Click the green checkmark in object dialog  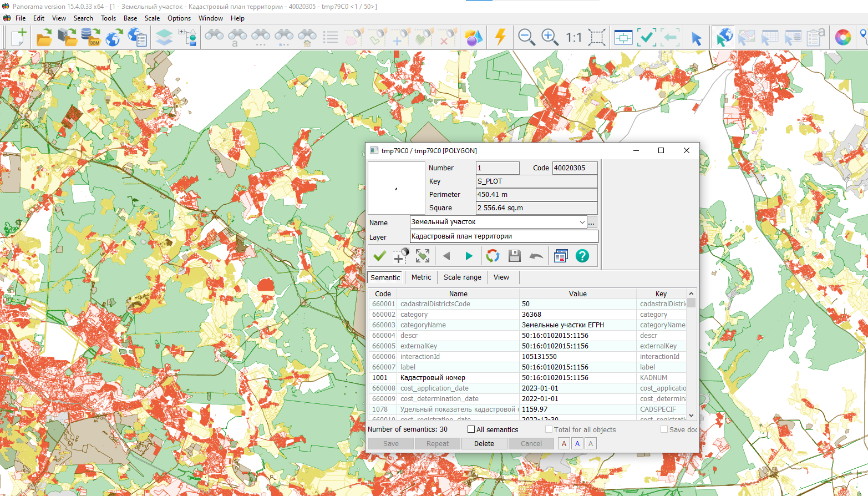pyautogui.click(x=379, y=256)
